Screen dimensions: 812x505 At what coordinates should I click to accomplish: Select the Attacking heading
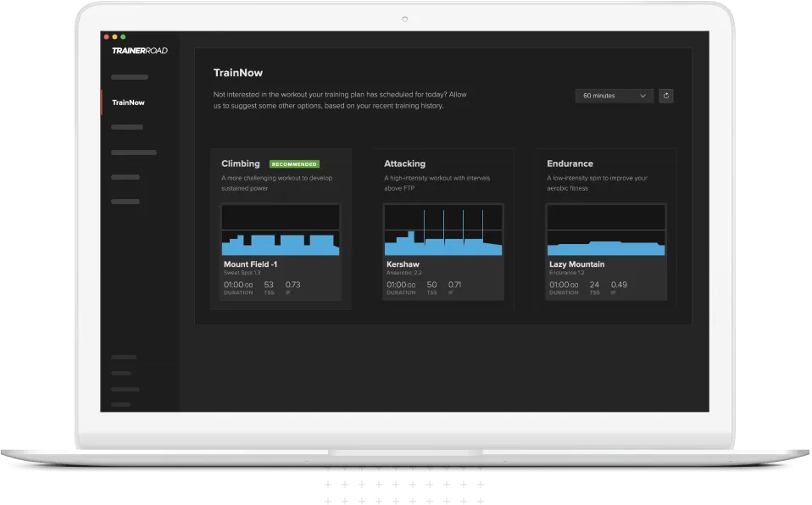coord(405,164)
